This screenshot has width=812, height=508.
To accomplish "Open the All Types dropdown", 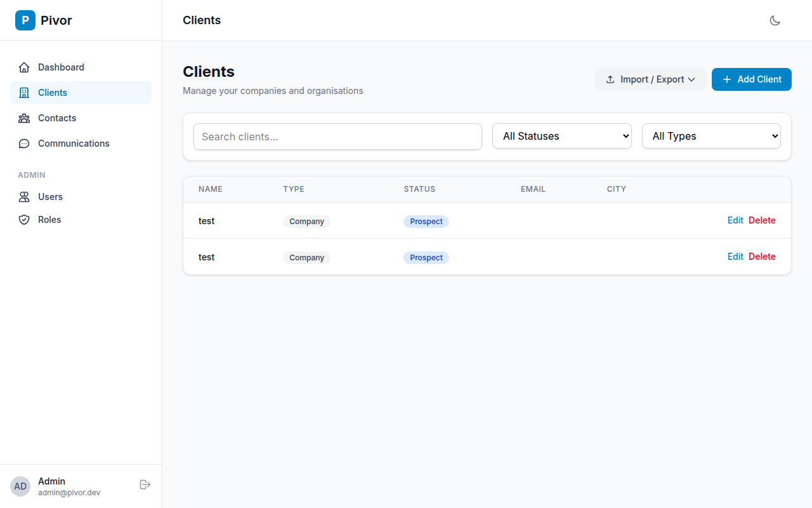I will pos(711,136).
